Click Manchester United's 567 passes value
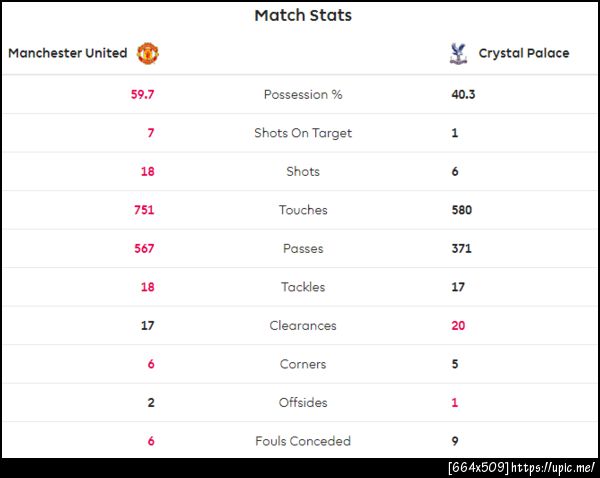The width and height of the screenshot is (600, 478). coord(144,248)
